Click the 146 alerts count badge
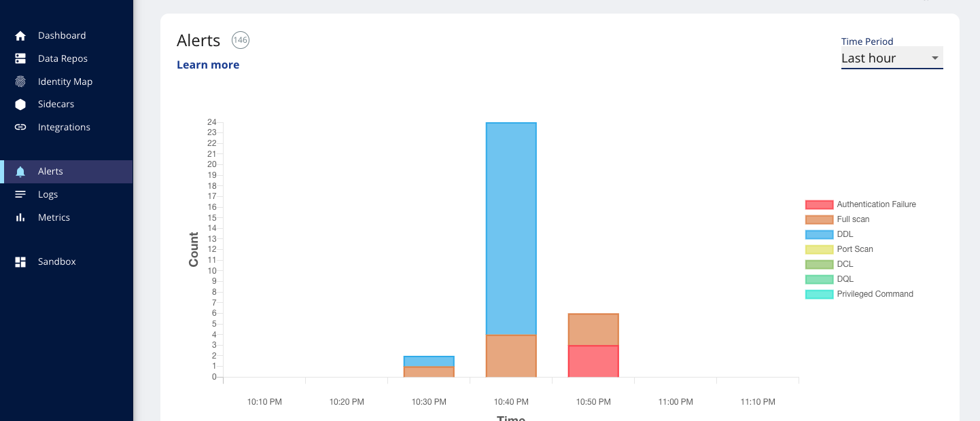 [241, 41]
